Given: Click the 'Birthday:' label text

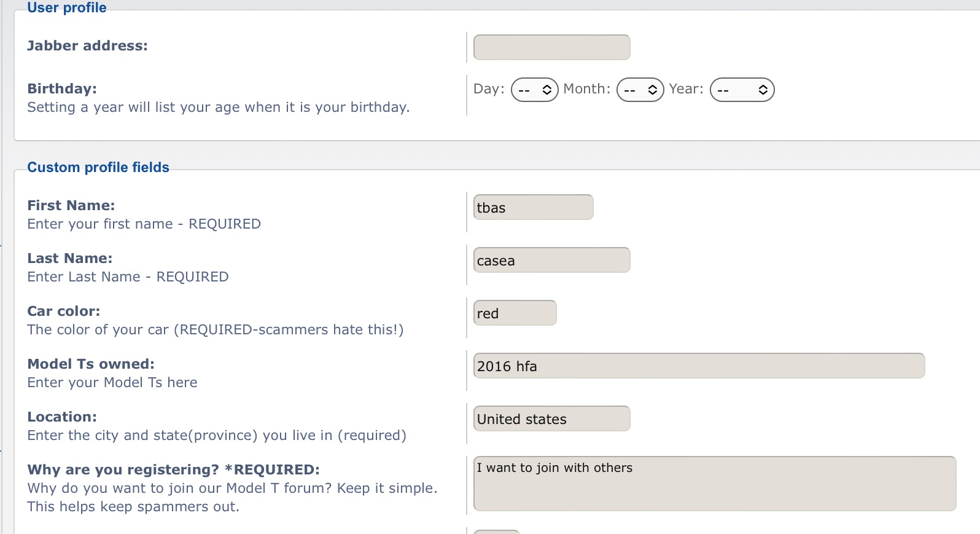Looking at the screenshot, I should click(x=62, y=89).
